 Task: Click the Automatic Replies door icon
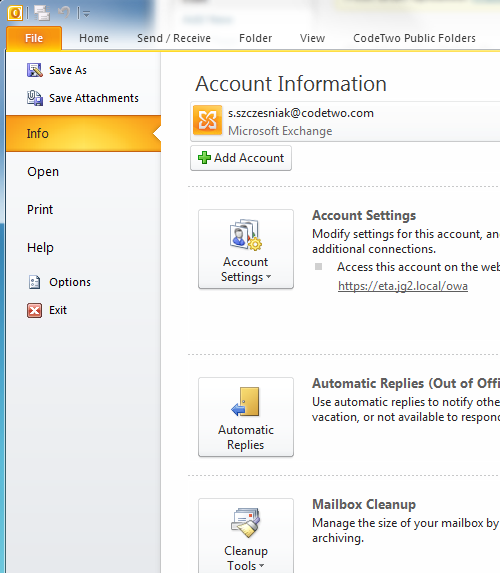246,402
